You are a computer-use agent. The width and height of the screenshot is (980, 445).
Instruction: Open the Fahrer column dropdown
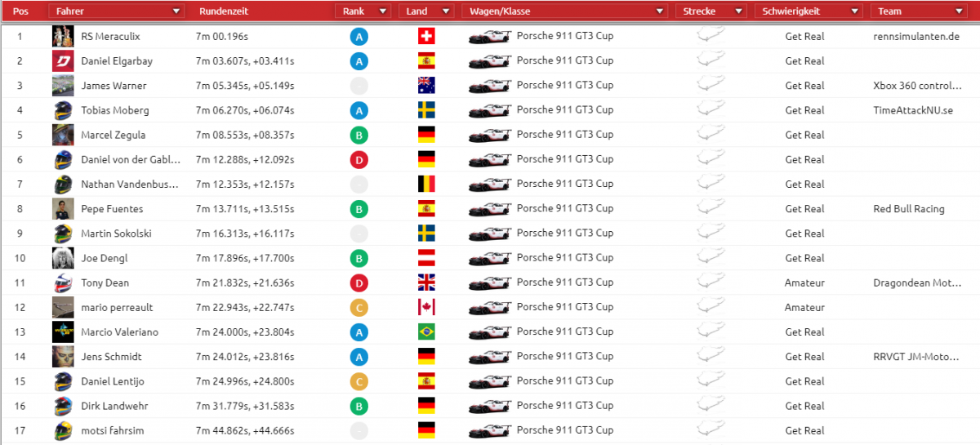tap(176, 11)
